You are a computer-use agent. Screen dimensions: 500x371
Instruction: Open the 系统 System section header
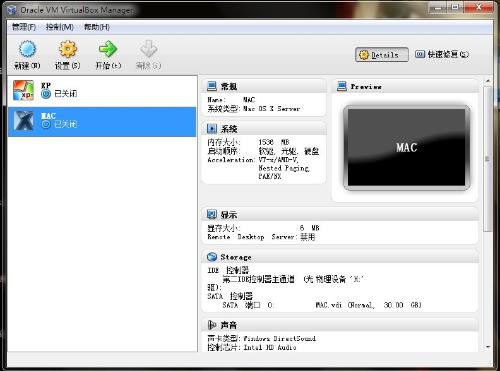(x=264, y=128)
